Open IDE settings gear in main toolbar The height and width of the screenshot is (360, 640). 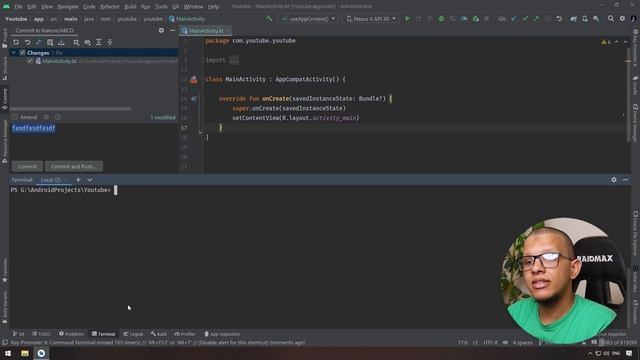(622, 19)
